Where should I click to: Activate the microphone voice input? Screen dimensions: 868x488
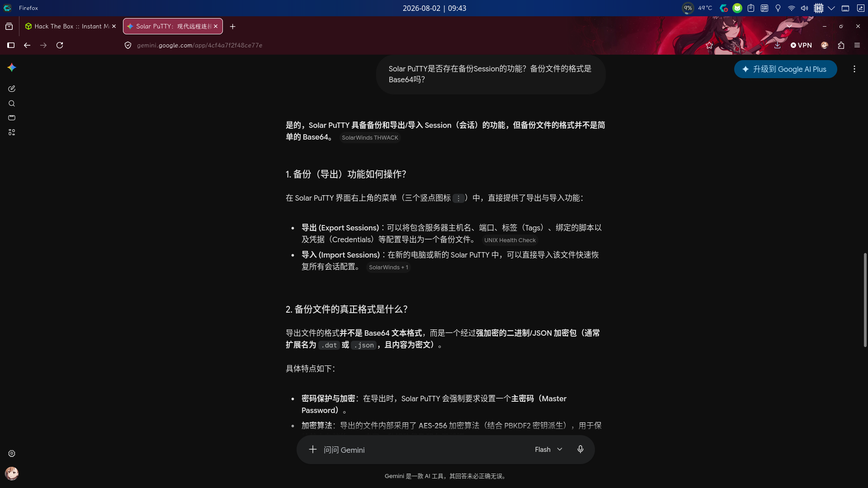coord(580,449)
